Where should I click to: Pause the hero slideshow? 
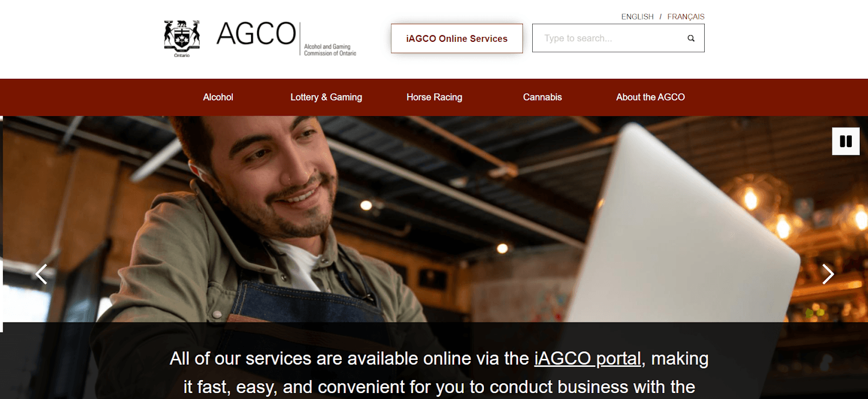tap(846, 141)
